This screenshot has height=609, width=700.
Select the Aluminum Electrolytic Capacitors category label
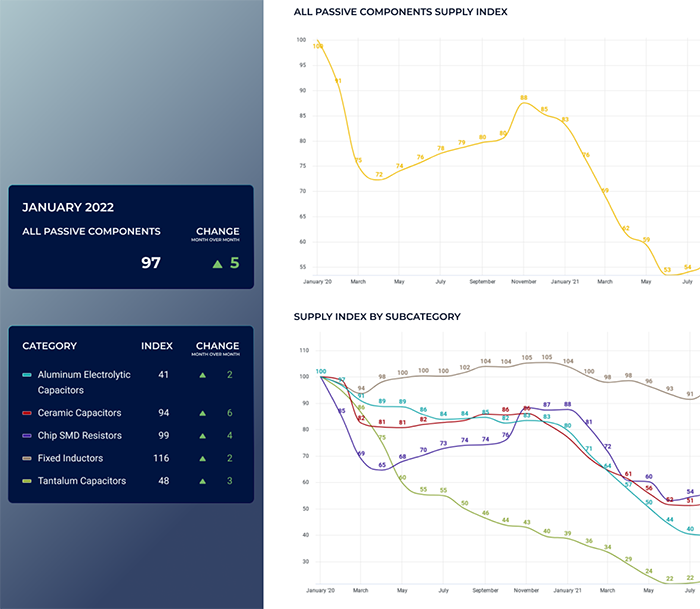tap(84, 382)
